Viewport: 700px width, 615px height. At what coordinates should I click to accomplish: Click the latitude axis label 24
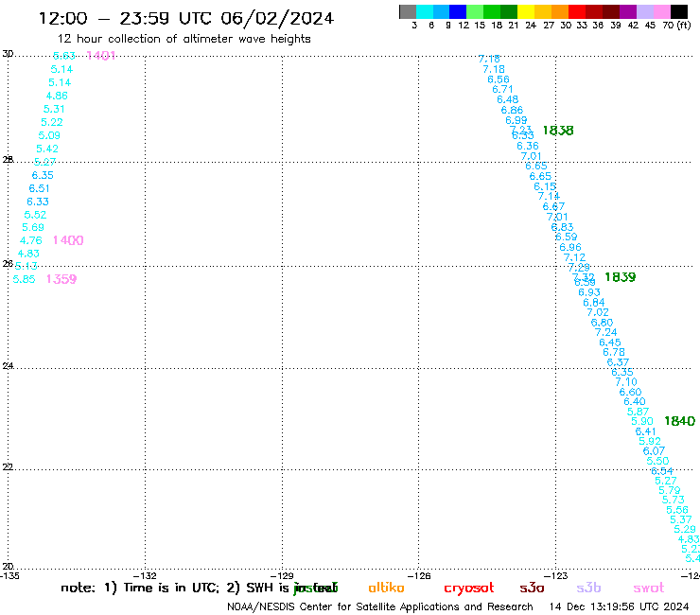pos(8,366)
